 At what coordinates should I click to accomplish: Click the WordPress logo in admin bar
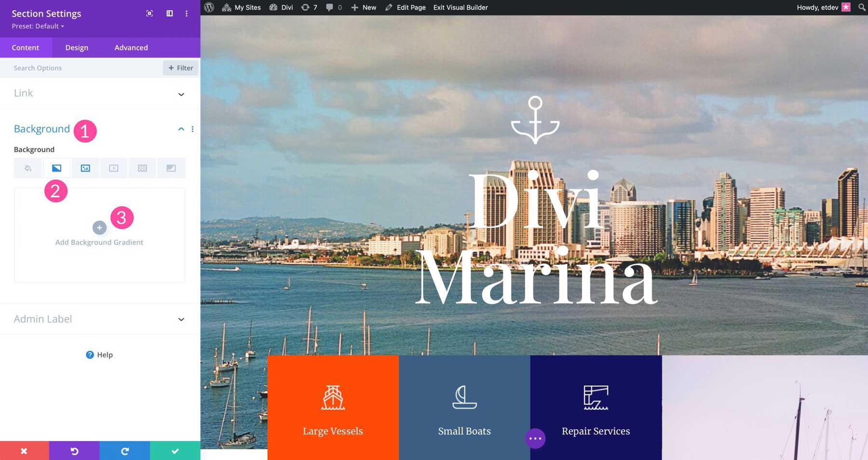208,7
